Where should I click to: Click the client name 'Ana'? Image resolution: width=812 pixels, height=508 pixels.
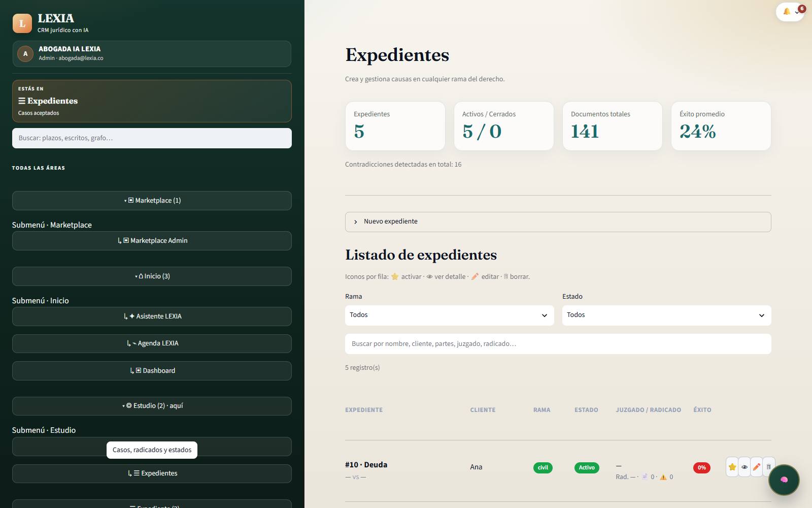(476, 467)
